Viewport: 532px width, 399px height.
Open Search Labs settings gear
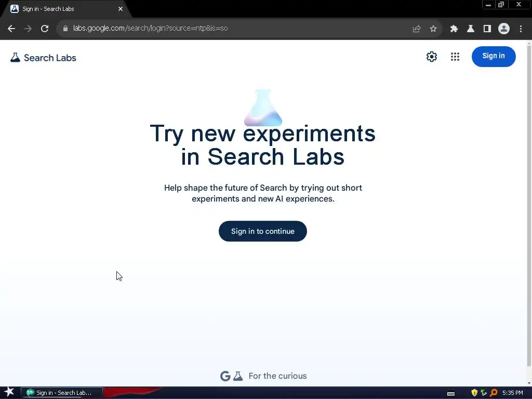pyautogui.click(x=432, y=57)
